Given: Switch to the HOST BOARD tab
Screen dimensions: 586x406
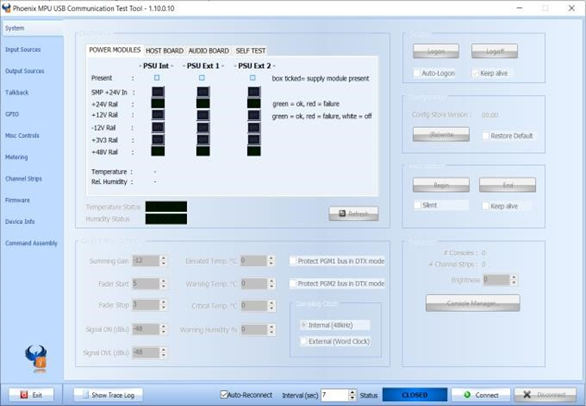Looking at the screenshot, I should [164, 50].
